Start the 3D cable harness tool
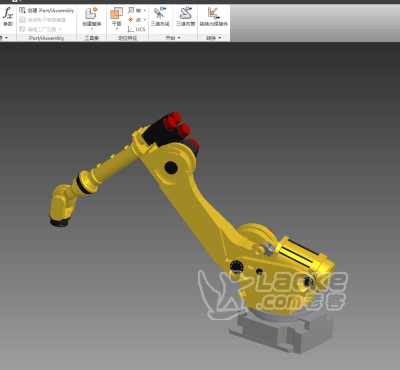400x370 pixels. (160, 16)
